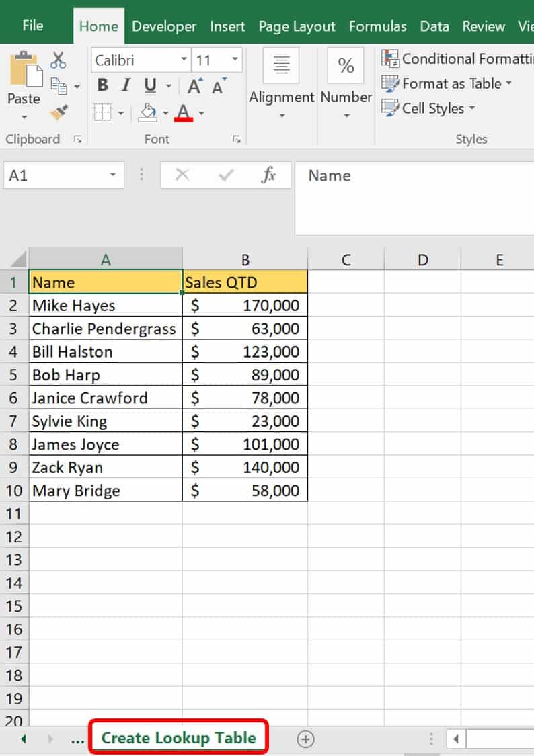Toggle Italic formatting
The height and width of the screenshot is (756, 534).
coord(126,85)
